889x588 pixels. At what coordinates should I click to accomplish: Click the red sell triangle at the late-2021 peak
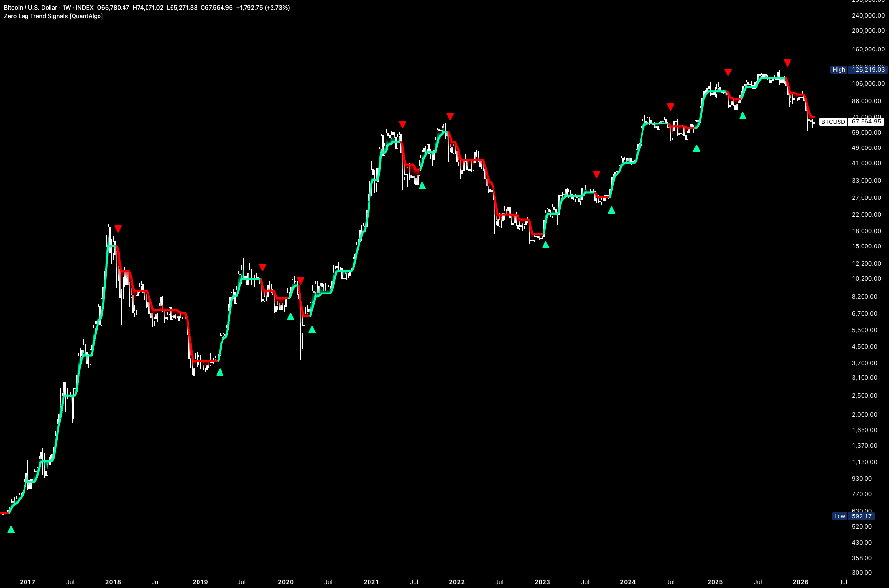pyautogui.click(x=450, y=116)
